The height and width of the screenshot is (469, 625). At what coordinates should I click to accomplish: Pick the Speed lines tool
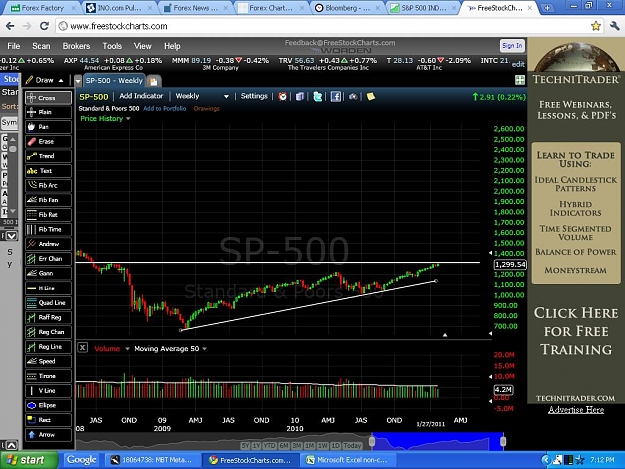pos(48,361)
